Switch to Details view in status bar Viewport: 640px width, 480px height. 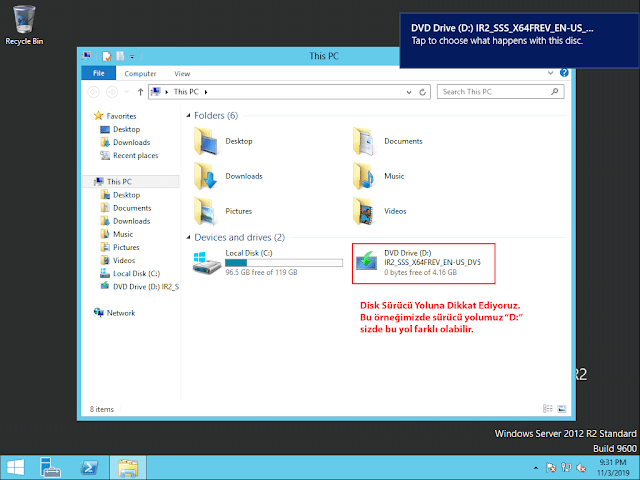(548, 409)
